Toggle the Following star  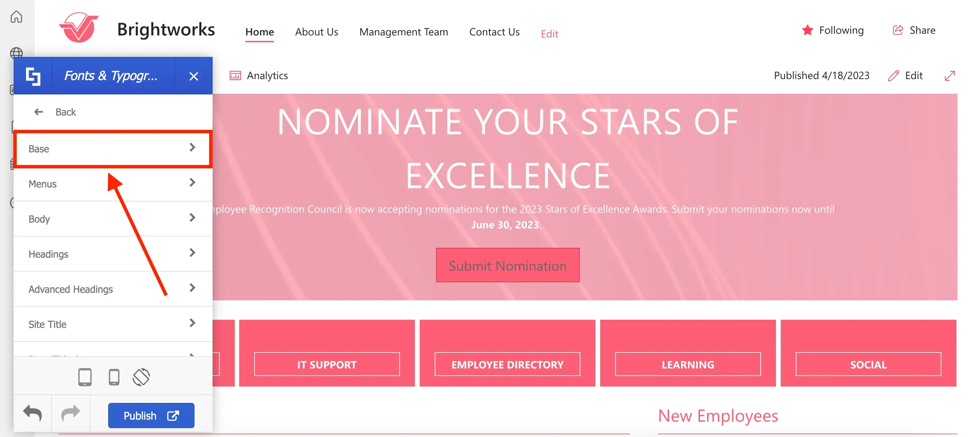point(807,30)
